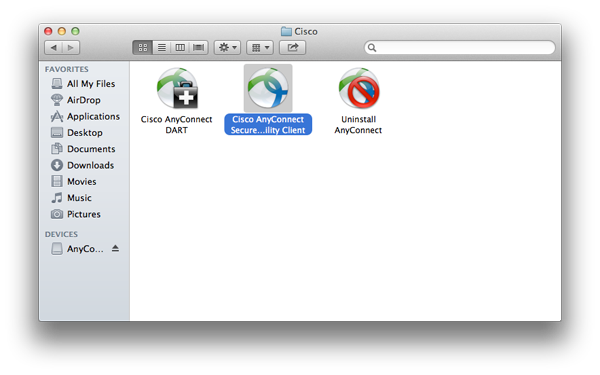Switch to icon view
600x375 pixels.
point(143,47)
